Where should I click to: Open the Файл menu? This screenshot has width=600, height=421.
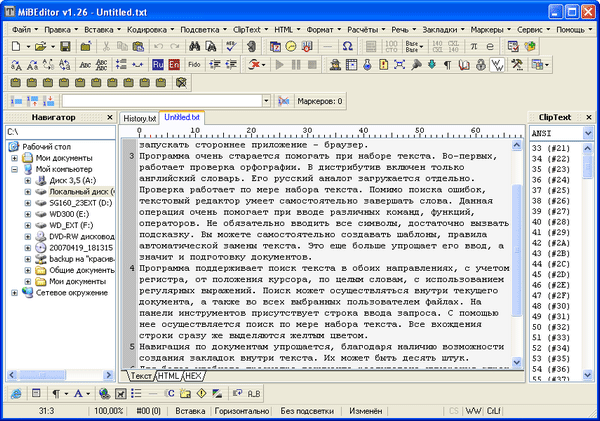pyautogui.click(x=24, y=29)
